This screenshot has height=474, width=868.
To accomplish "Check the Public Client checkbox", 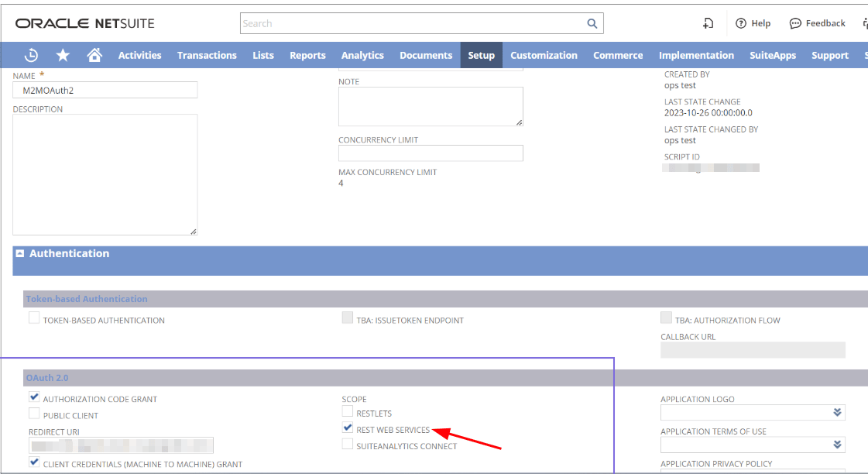I will 34,414.
